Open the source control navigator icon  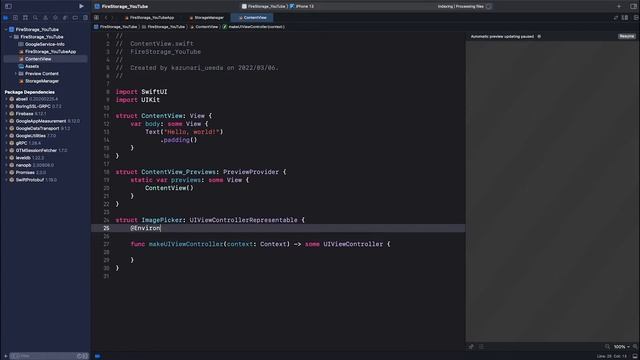(x=16, y=18)
